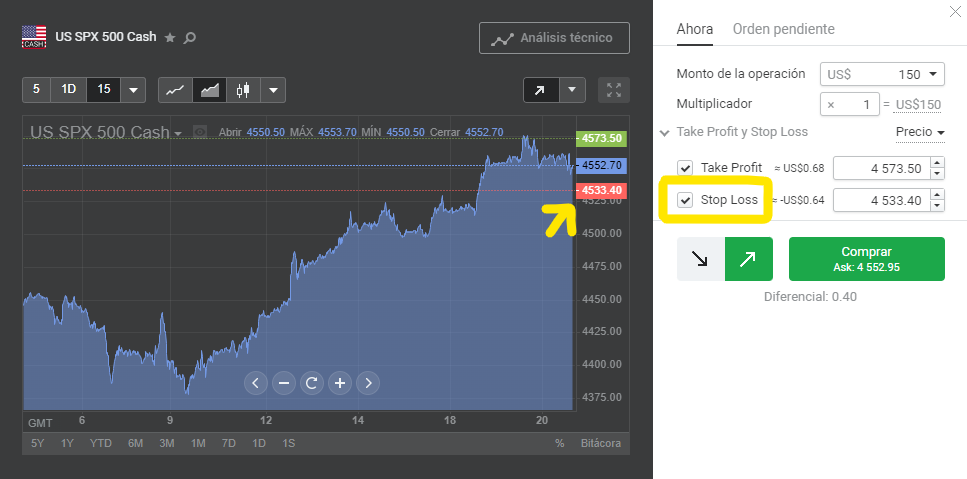Select the 7D range

(229, 443)
